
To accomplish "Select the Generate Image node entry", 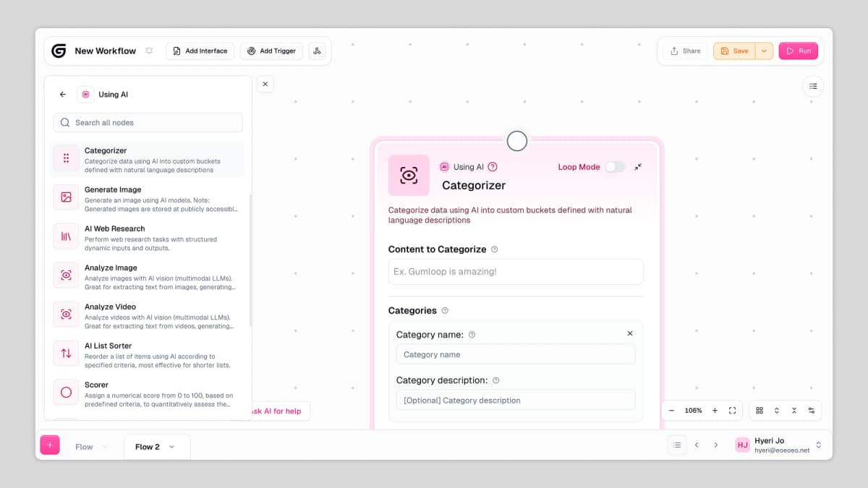I will tap(148, 198).
